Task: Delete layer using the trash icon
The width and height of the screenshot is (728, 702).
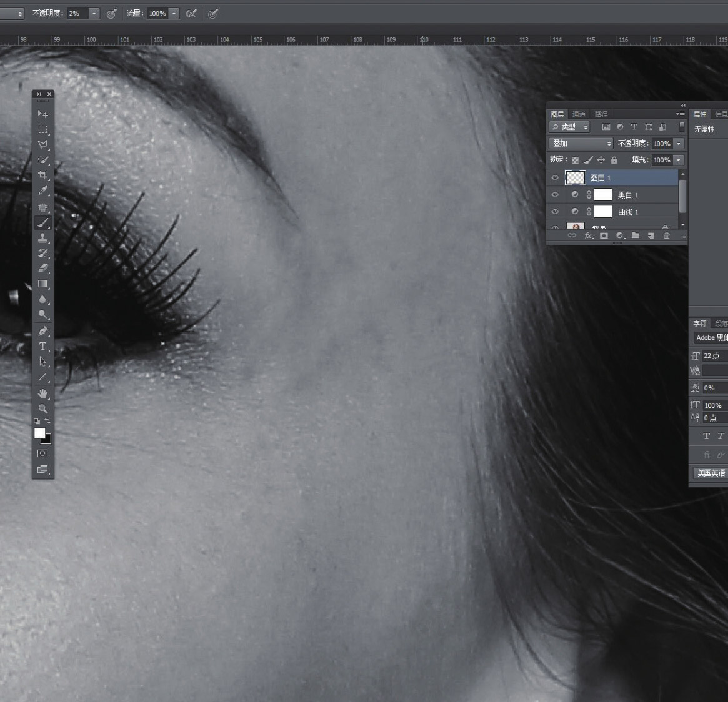Action: click(666, 235)
